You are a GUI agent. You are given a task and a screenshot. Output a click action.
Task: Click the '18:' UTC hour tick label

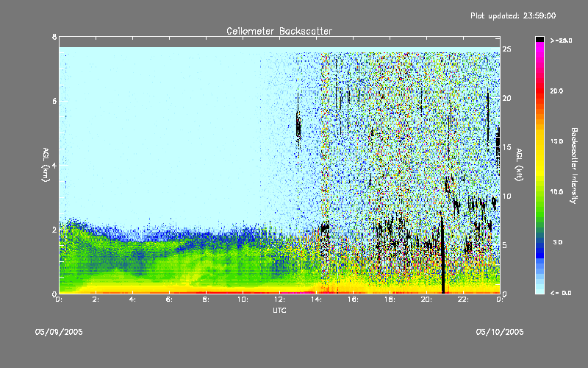[x=390, y=300]
